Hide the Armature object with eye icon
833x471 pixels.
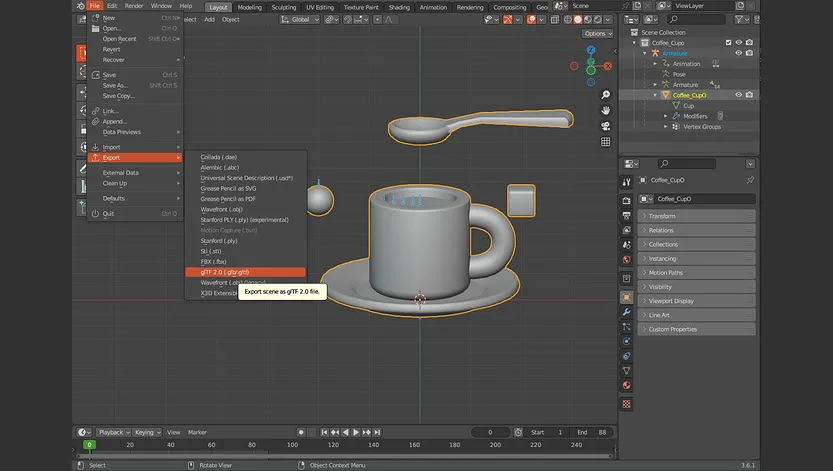click(x=738, y=53)
